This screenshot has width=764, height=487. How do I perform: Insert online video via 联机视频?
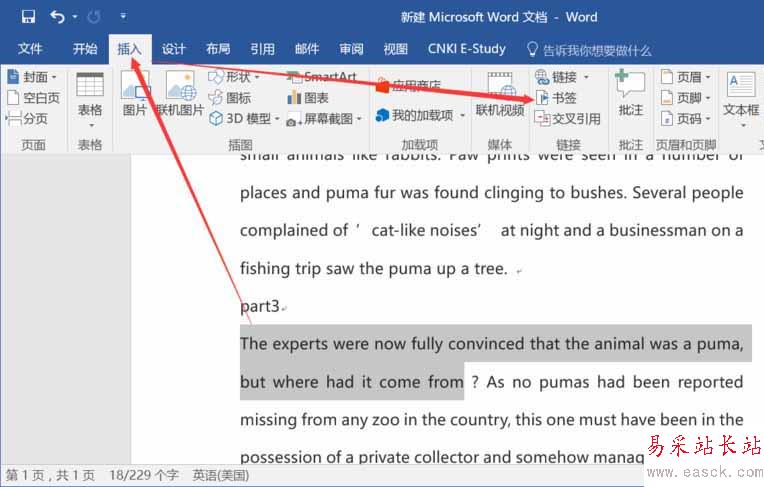pos(500,95)
